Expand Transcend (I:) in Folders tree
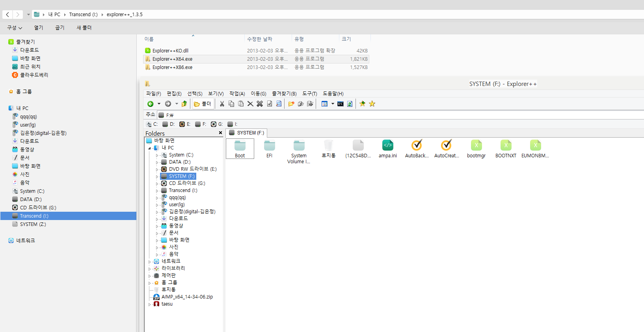The image size is (644, 332). pyautogui.click(x=157, y=191)
